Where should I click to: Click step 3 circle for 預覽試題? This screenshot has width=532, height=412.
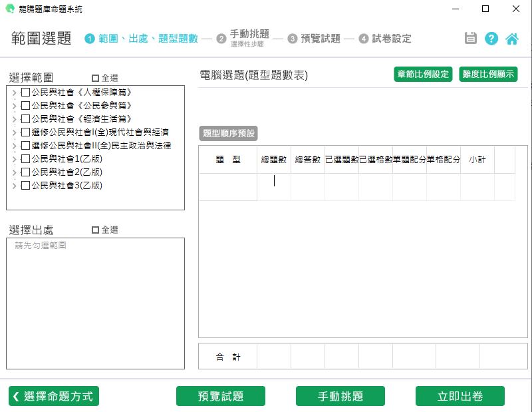pos(293,39)
